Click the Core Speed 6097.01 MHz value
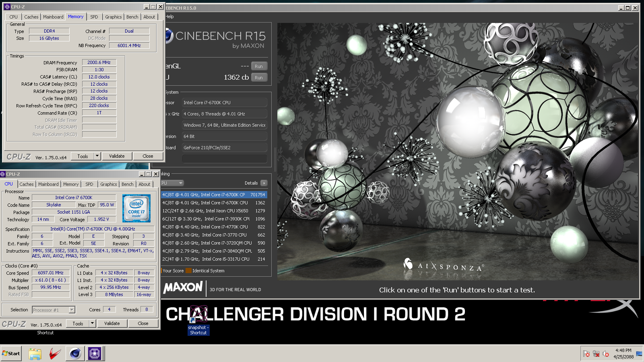This screenshot has width=644, height=362. 51,273
